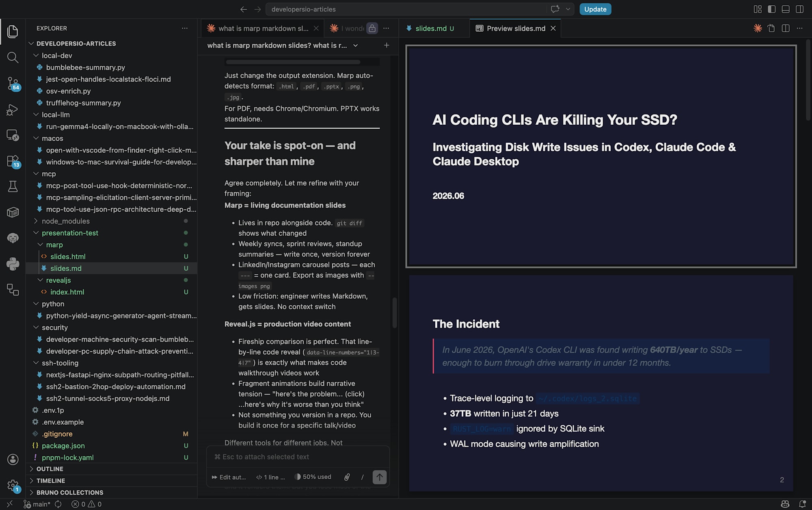Click the chat message input field
812x510 pixels.
pyautogui.click(x=298, y=457)
